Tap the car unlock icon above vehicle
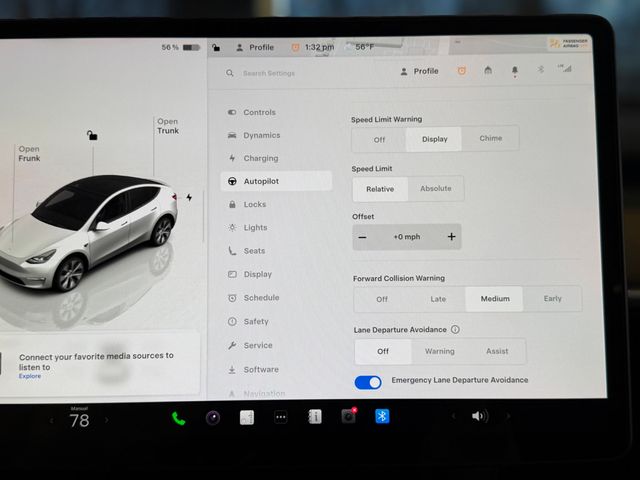Image resolution: width=640 pixels, height=480 pixels. [x=92, y=135]
